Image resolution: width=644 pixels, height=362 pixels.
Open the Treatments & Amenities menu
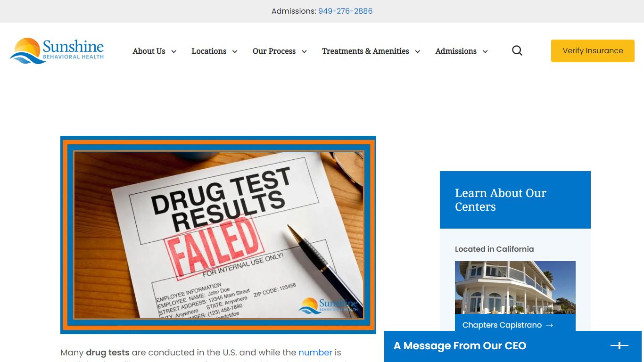pyautogui.click(x=365, y=51)
